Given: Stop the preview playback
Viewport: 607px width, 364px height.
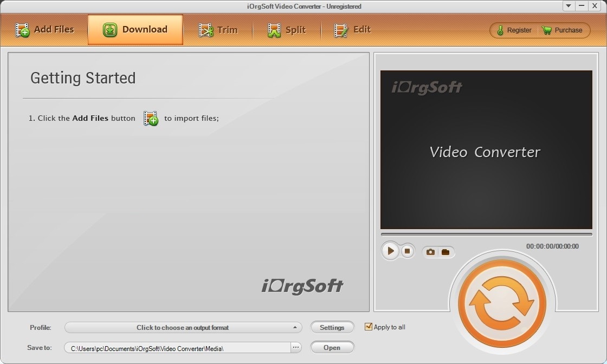Looking at the screenshot, I should 407,251.
